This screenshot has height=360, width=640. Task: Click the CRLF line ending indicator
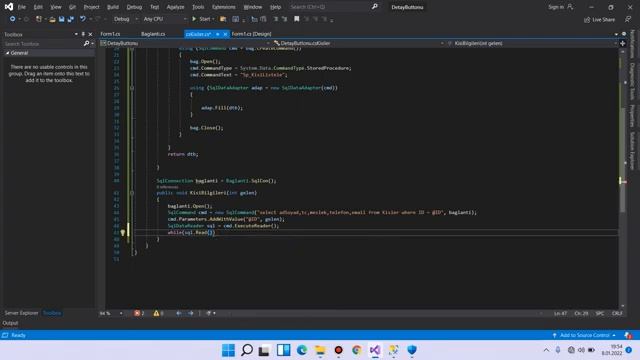tap(617, 313)
